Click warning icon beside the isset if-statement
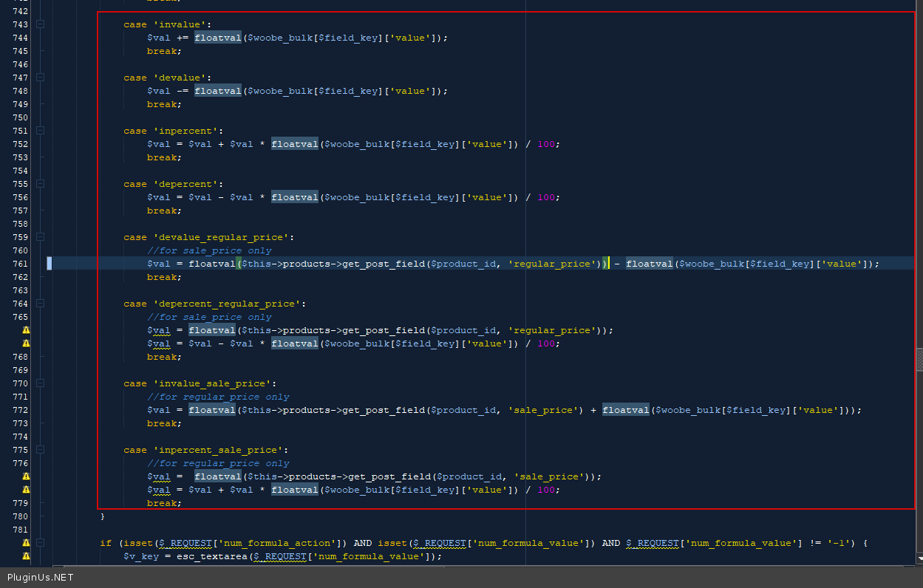The width and height of the screenshot is (923, 588). [x=26, y=543]
